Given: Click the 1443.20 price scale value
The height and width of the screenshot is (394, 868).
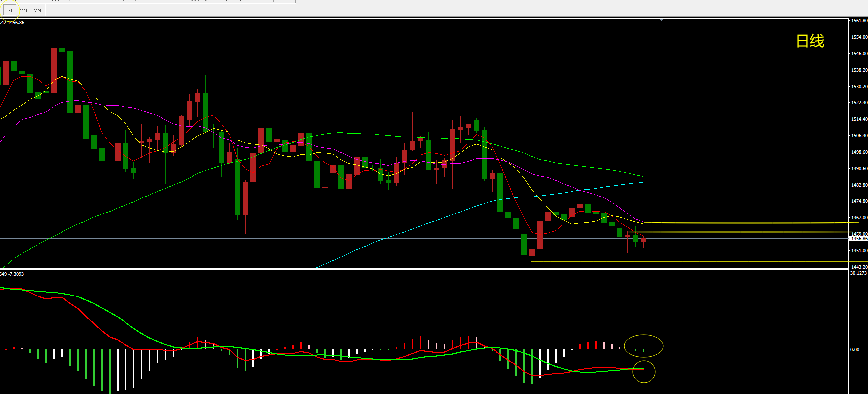Looking at the screenshot, I should pyautogui.click(x=859, y=267).
